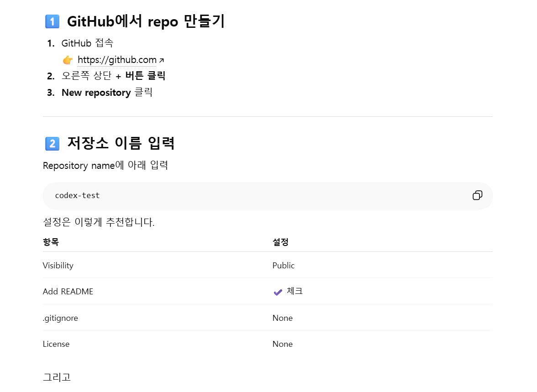This screenshot has height=392, width=537.
Task: Click the external link arrow icon
Action: (162, 61)
